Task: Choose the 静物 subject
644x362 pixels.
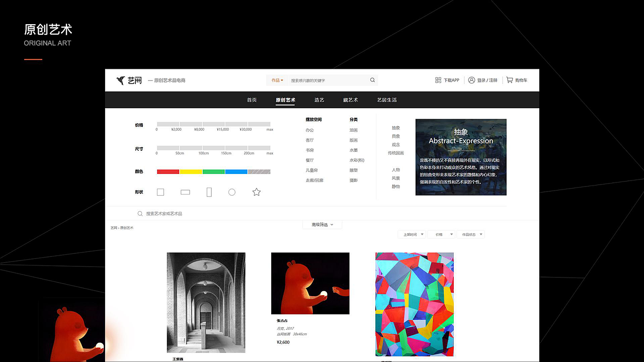Action: click(x=396, y=187)
